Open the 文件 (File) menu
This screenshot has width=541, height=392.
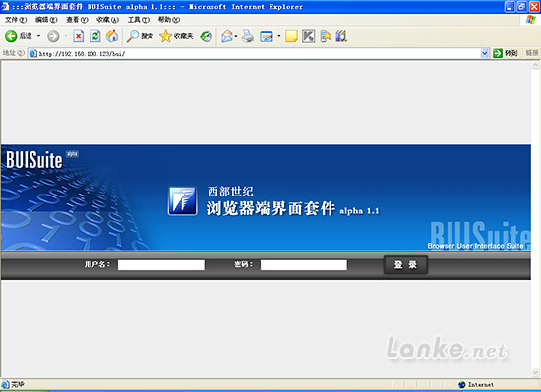point(16,20)
